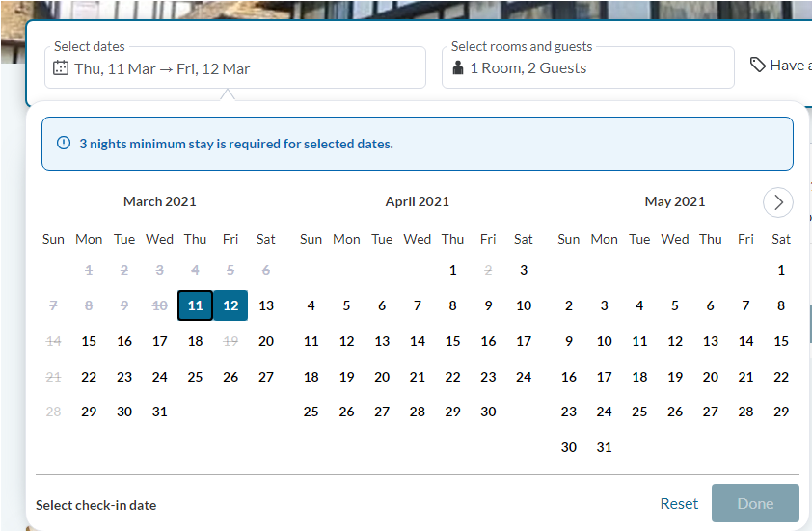
Task: Select highlighted March 11 date
Action: pyautogui.click(x=195, y=305)
